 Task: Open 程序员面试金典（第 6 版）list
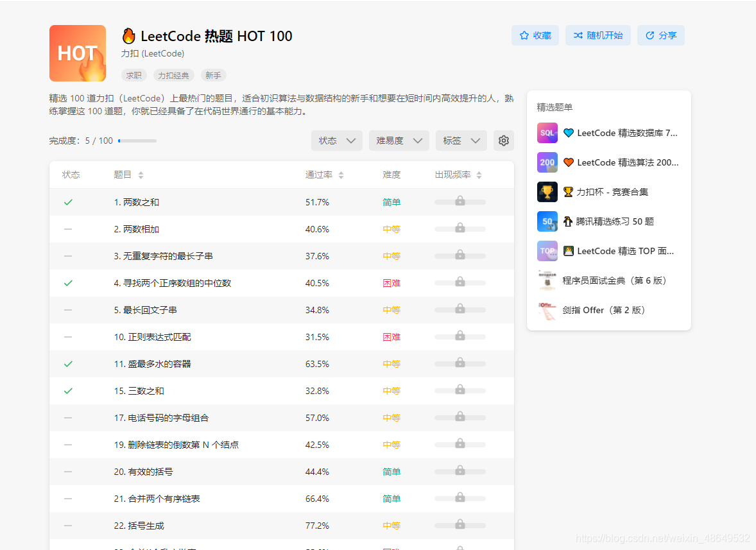coord(614,280)
